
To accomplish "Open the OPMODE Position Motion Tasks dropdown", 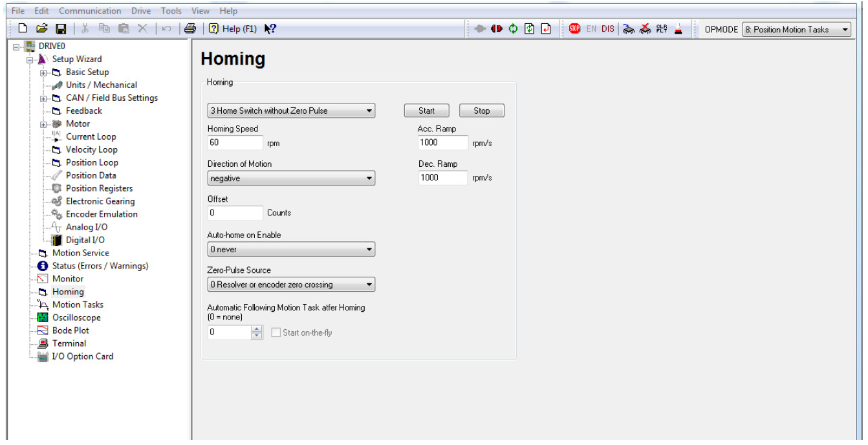I will pyautogui.click(x=797, y=29).
